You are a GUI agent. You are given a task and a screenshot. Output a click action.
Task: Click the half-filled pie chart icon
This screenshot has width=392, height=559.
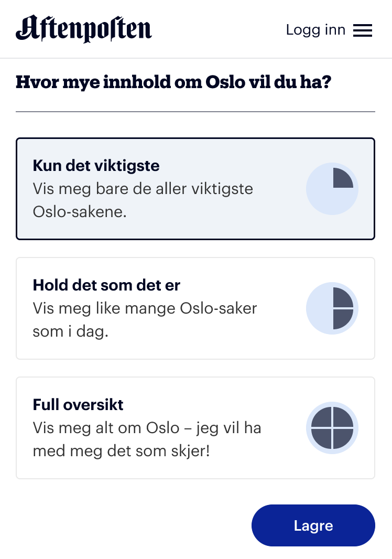click(332, 308)
